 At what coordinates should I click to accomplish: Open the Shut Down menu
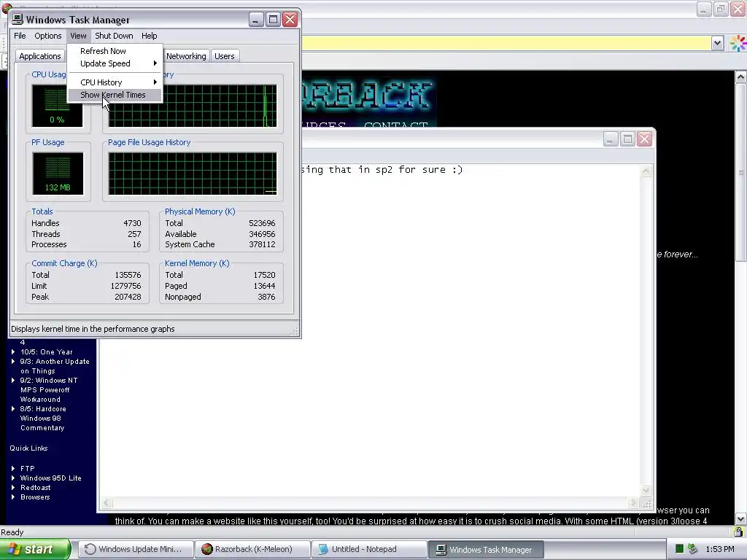pyautogui.click(x=114, y=36)
